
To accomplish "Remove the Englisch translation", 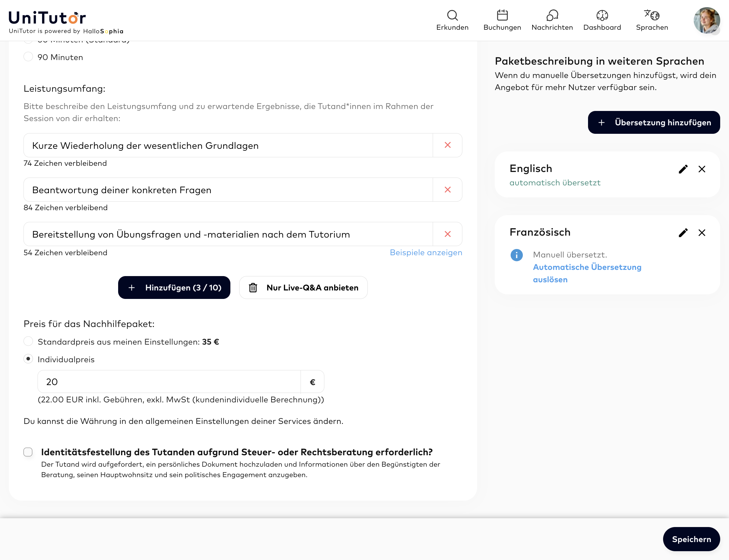I will pyautogui.click(x=702, y=169).
